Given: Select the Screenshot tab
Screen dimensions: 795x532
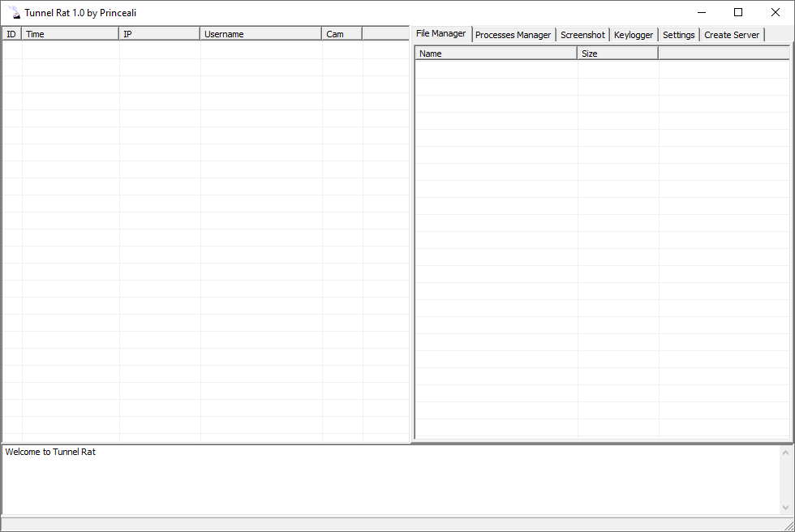Looking at the screenshot, I should click(582, 35).
